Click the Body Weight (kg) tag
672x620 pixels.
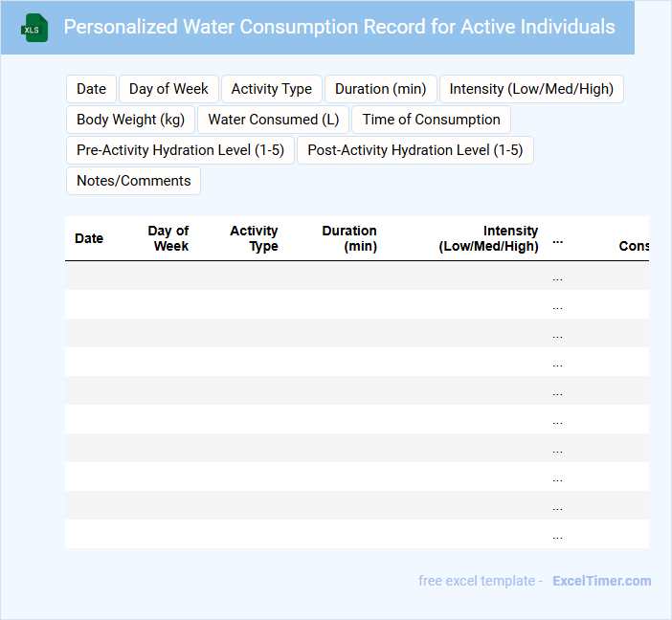(130, 120)
